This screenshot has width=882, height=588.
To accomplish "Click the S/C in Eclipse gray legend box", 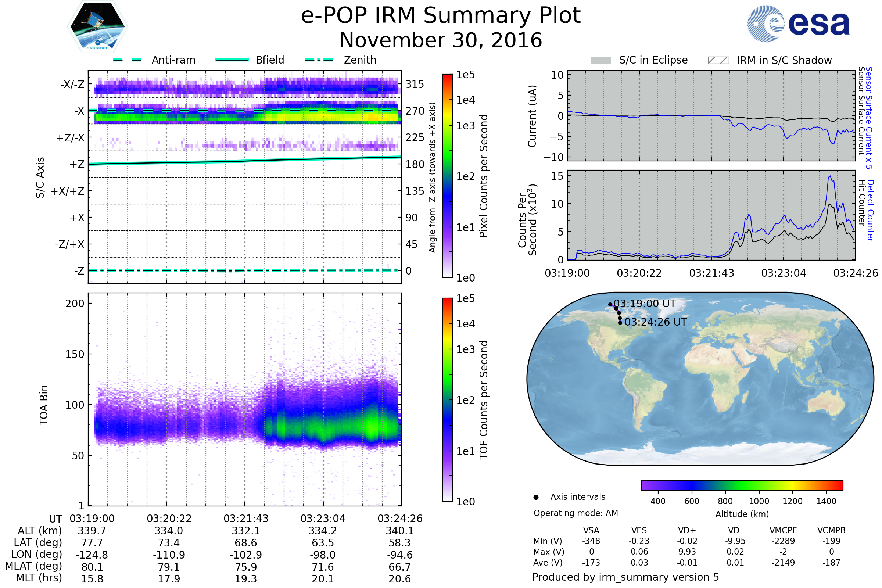I will [x=601, y=60].
